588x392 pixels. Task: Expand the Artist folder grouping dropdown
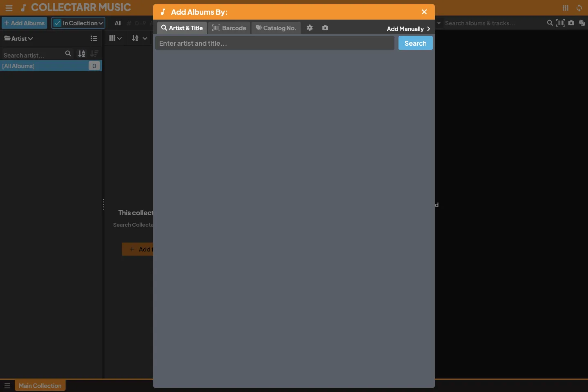[19, 38]
